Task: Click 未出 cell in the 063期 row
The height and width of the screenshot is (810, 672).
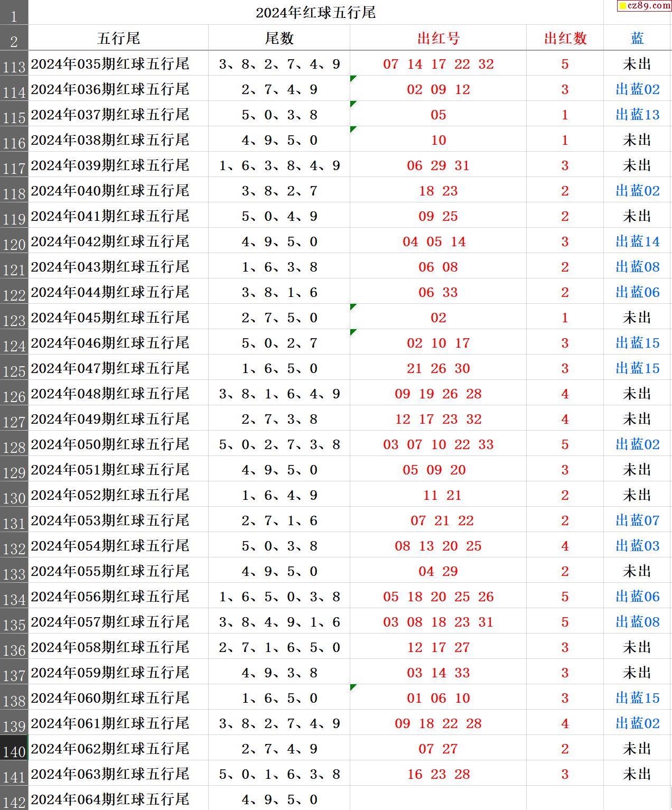Action: pyautogui.click(x=638, y=774)
